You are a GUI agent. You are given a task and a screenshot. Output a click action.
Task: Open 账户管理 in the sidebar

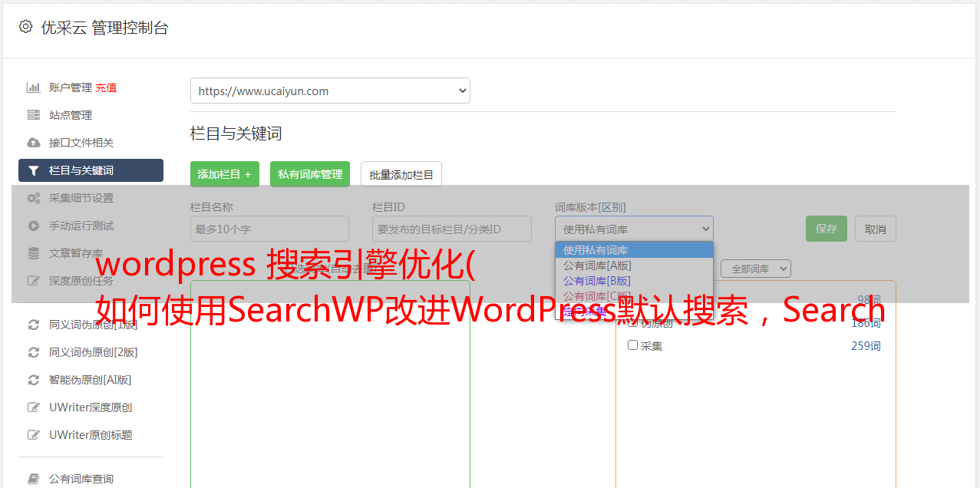[71, 87]
